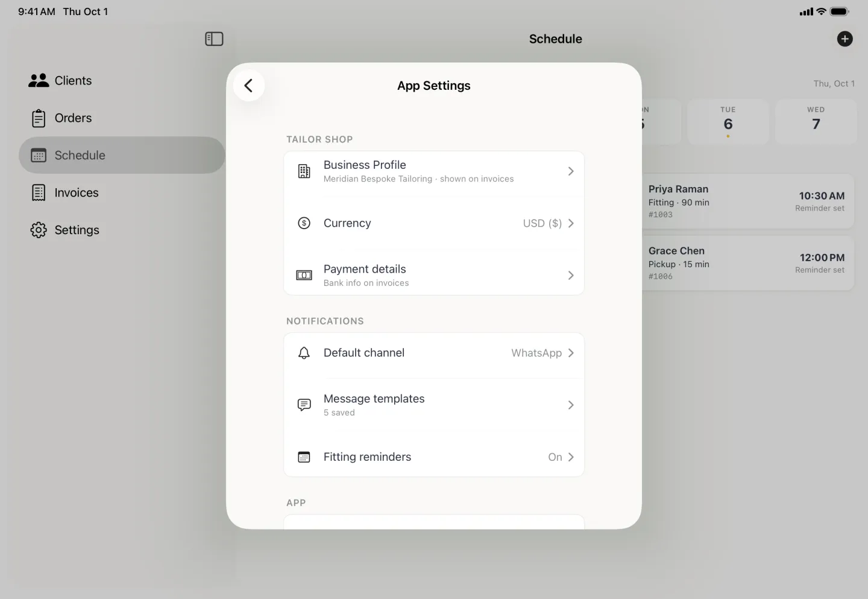Click order number #1006
The width and height of the screenshot is (868, 599).
click(x=661, y=277)
